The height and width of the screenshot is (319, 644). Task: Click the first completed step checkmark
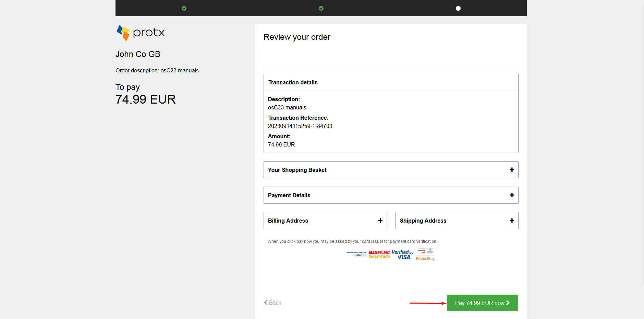pos(184,8)
